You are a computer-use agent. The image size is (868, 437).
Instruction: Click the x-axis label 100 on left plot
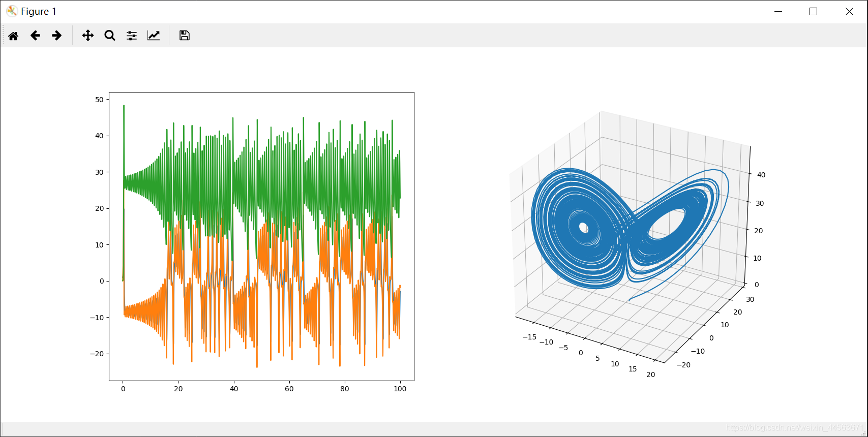coord(400,389)
